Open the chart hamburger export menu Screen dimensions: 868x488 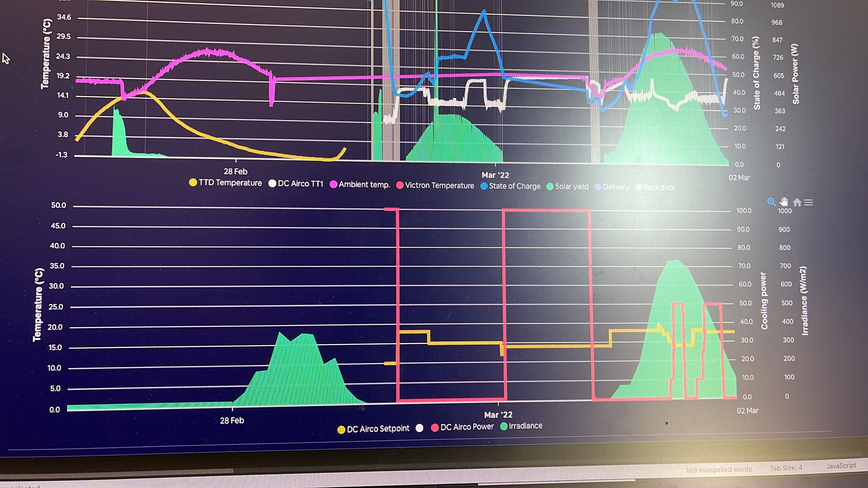coord(808,202)
